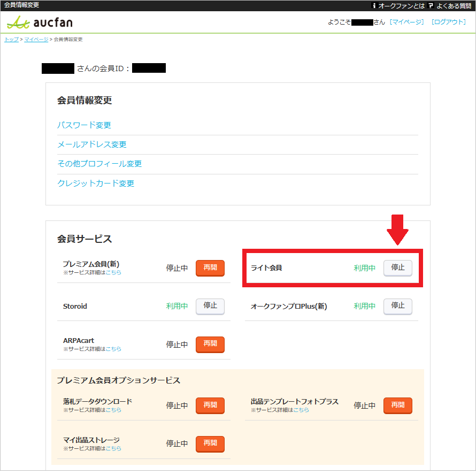Stop the ライト会員 service
Viewport: 476px width, 474px height.
point(398,268)
